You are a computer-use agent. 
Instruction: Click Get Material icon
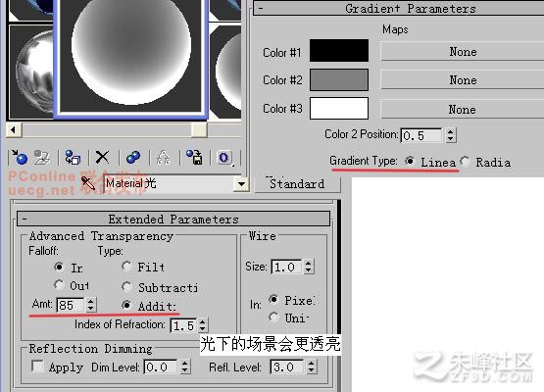pyautogui.click(x=20, y=158)
